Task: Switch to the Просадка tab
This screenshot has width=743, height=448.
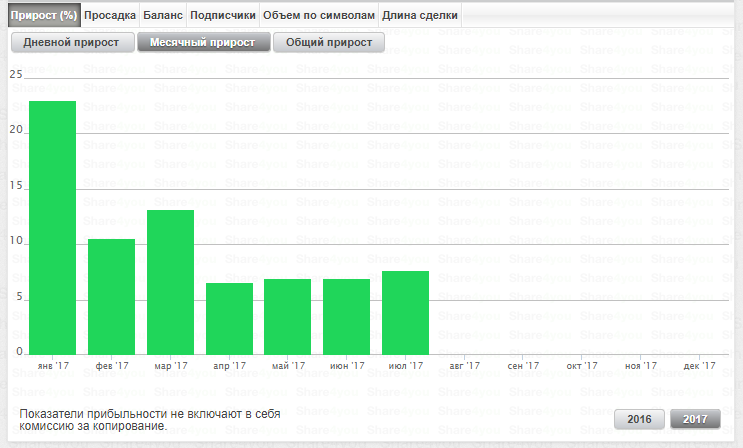Action: (x=110, y=16)
